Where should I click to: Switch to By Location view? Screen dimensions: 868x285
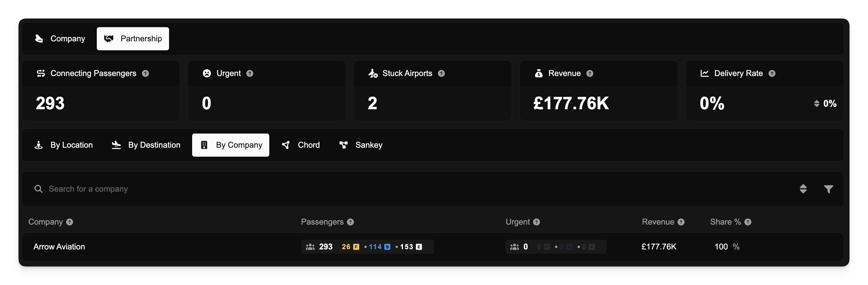(x=64, y=145)
